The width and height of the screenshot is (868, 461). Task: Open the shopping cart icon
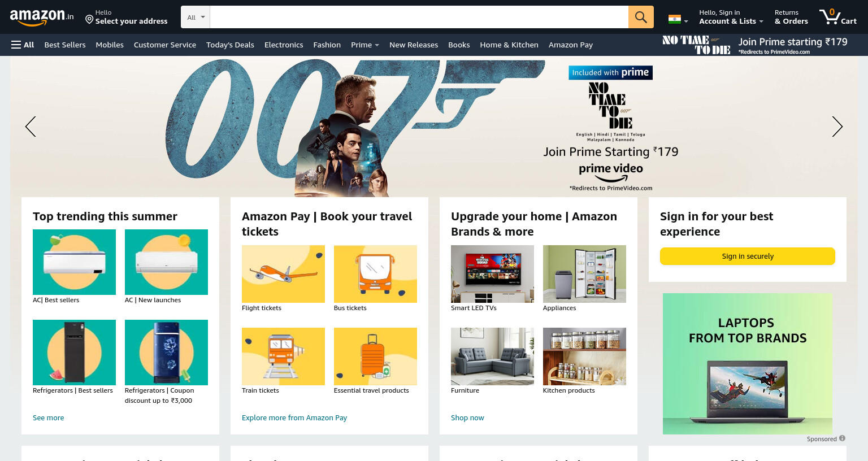click(838, 17)
